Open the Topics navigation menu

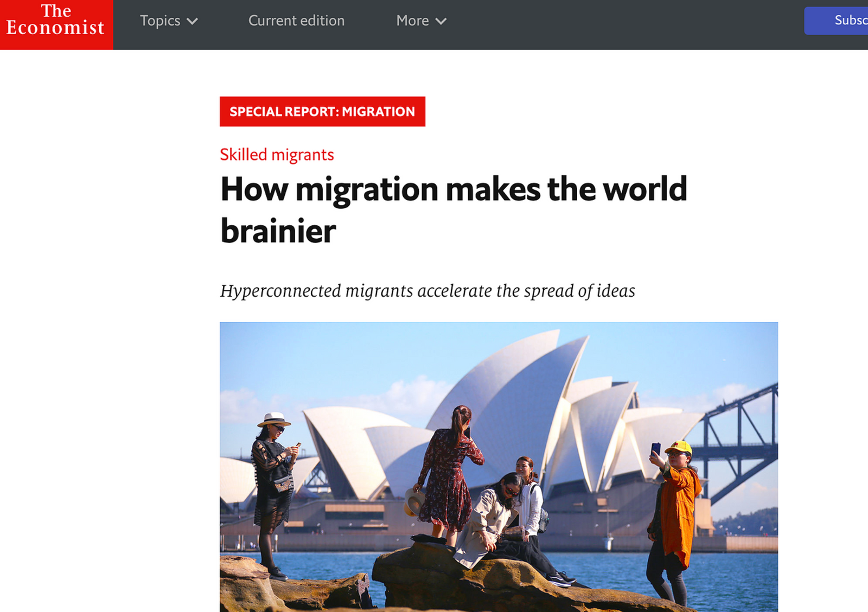169,21
